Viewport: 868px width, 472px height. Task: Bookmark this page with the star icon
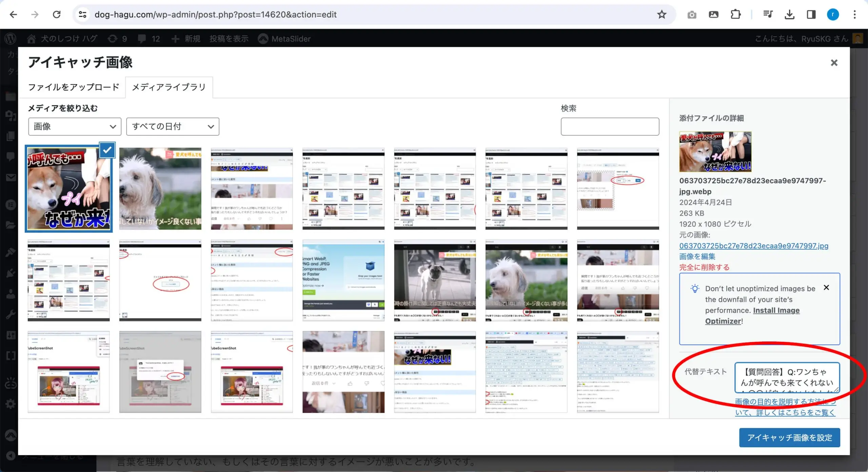pos(662,15)
